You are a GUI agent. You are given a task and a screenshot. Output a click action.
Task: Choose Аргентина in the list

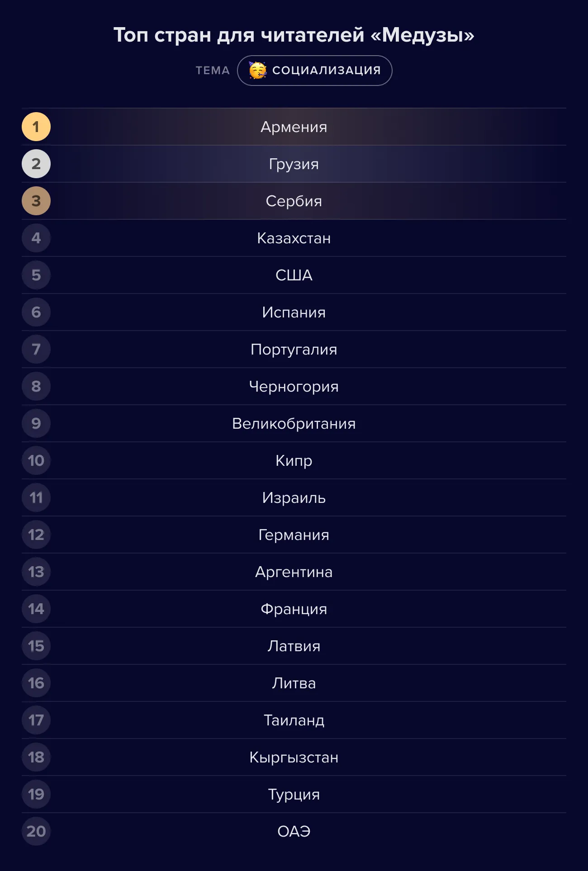coord(294,572)
